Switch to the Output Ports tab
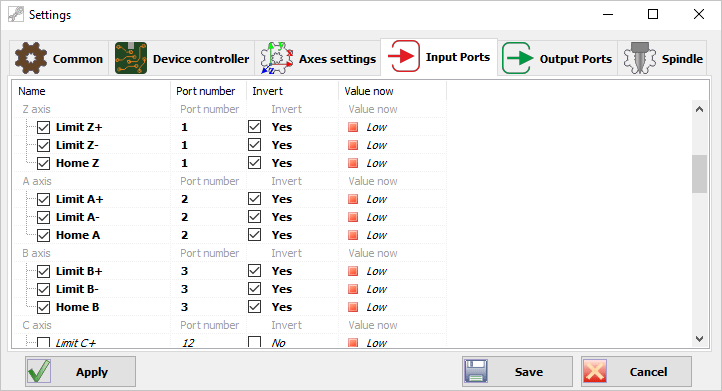 tap(558, 58)
